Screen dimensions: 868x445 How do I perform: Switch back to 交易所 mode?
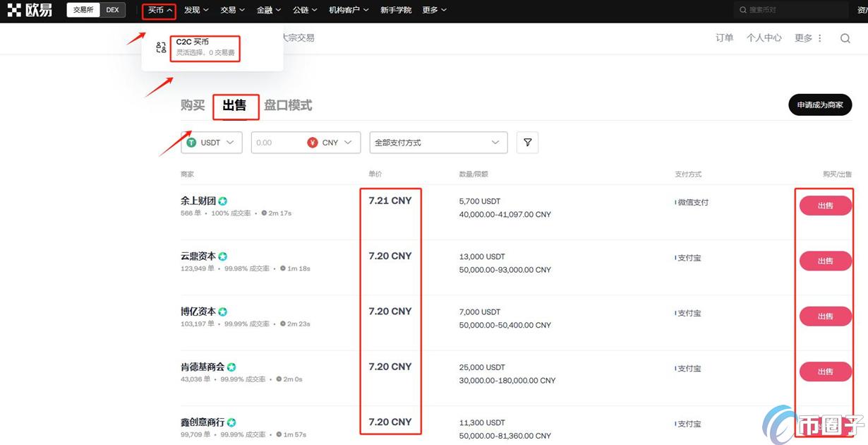(85, 10)
